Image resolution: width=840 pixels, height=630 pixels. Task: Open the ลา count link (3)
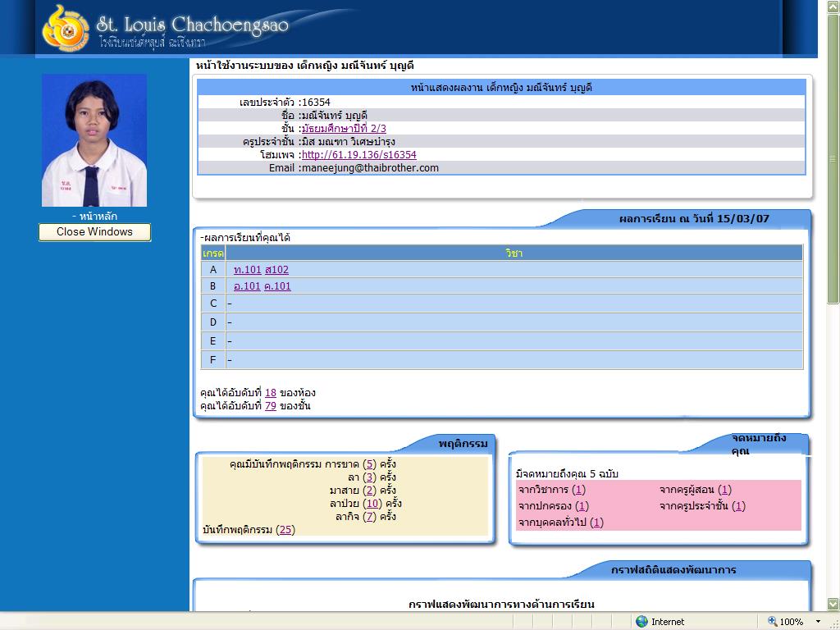pos(370,477)
